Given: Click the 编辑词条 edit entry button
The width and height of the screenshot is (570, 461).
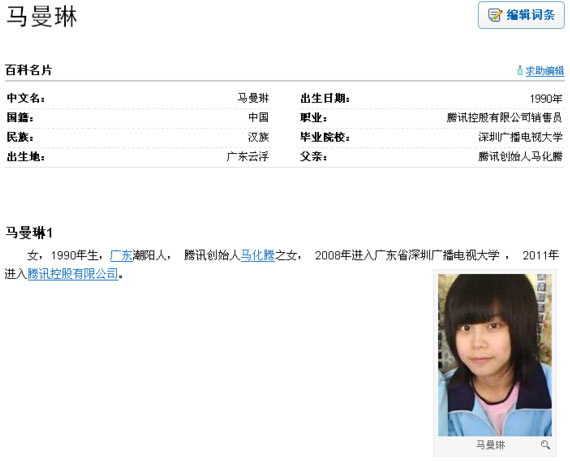Looking at the screenshot, I should pos(521,15).
